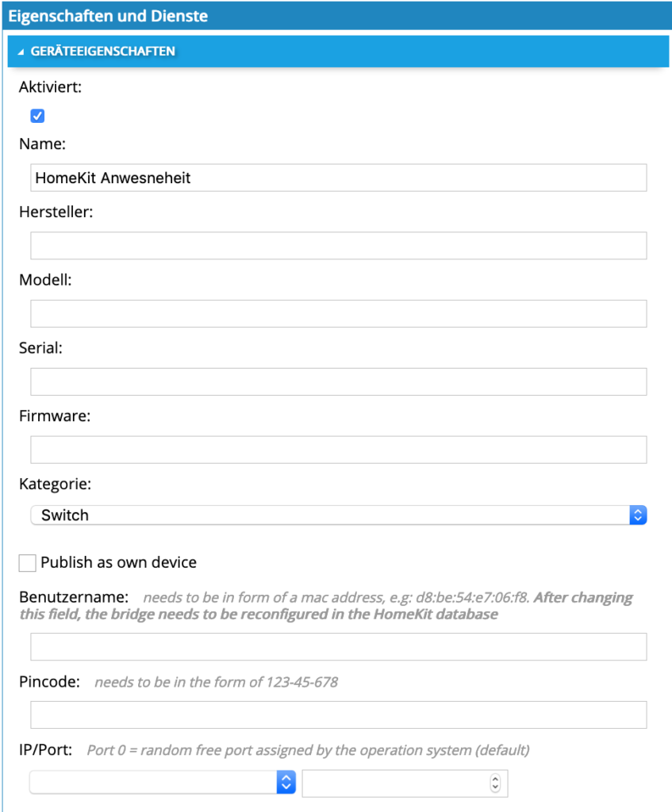Select the Pincode input field

click(x=338, y=714)
